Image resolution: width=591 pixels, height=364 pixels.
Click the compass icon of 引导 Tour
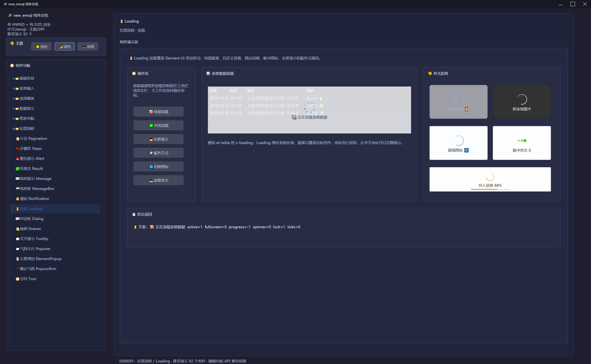point(18,279)
